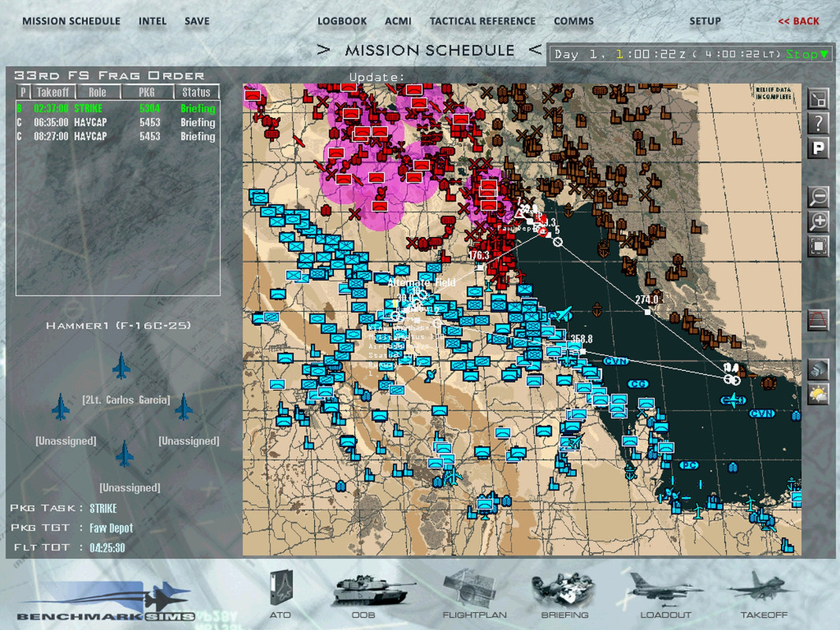
Task: Click the fit-to-screen map icon
Action: pos(818,246)
